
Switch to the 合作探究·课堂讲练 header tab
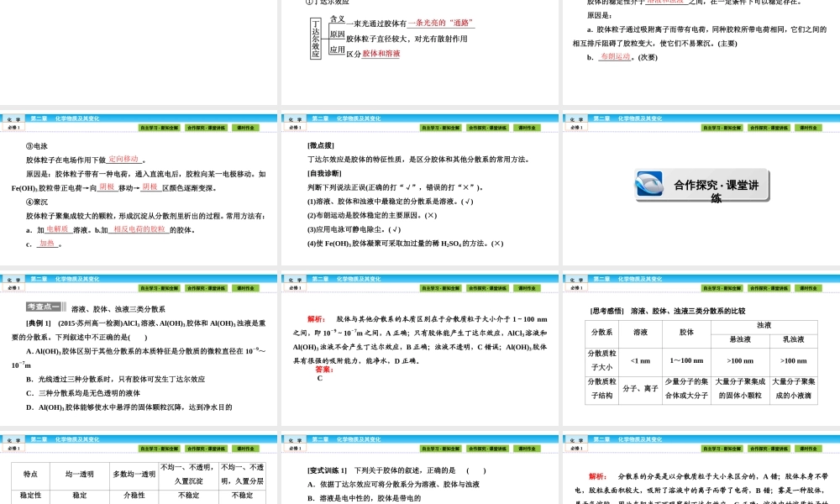coord(207,127)
